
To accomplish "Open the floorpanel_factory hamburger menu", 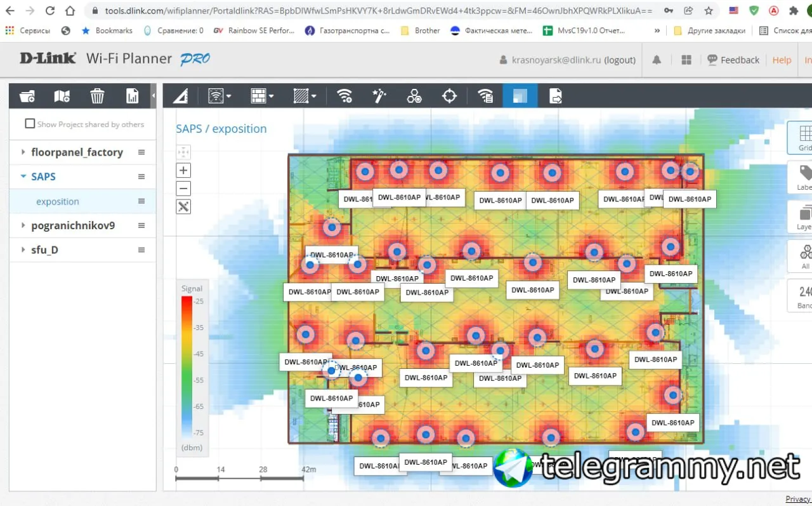I will (x=141, y=152).
